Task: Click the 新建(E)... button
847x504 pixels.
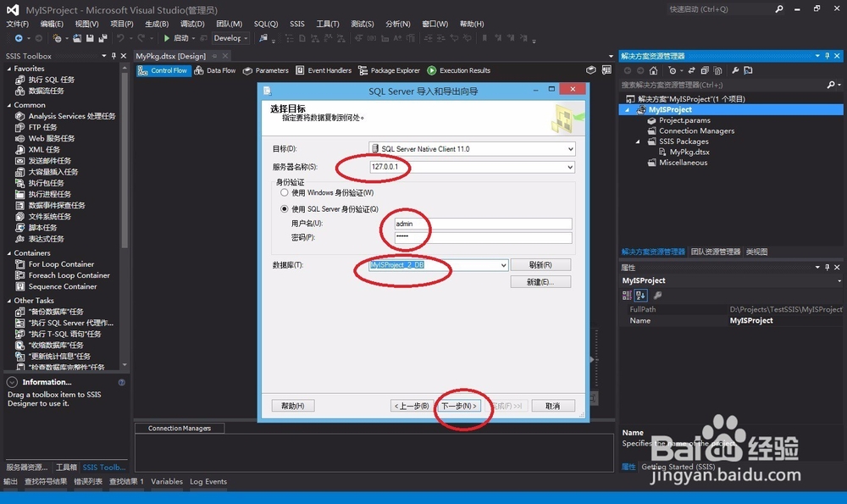Action: click(x=540, y=282)
